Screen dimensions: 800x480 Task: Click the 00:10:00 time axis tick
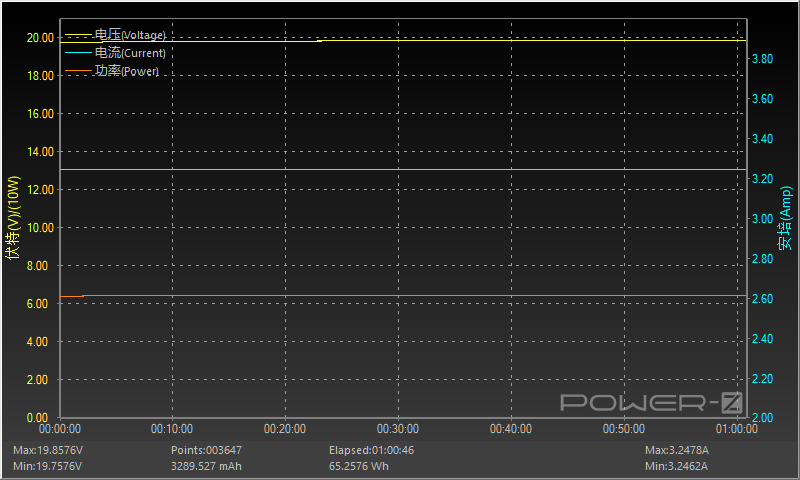tap(173, 429)
